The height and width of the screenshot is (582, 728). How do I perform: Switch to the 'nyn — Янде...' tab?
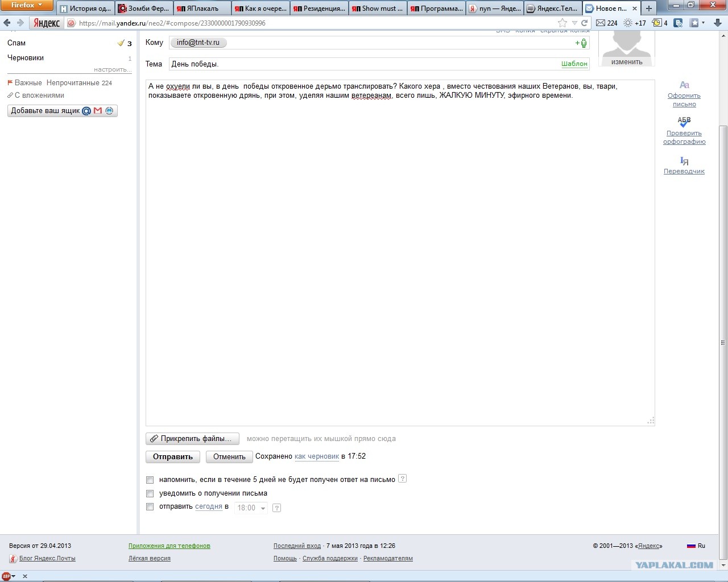click(x=494, y=9)
